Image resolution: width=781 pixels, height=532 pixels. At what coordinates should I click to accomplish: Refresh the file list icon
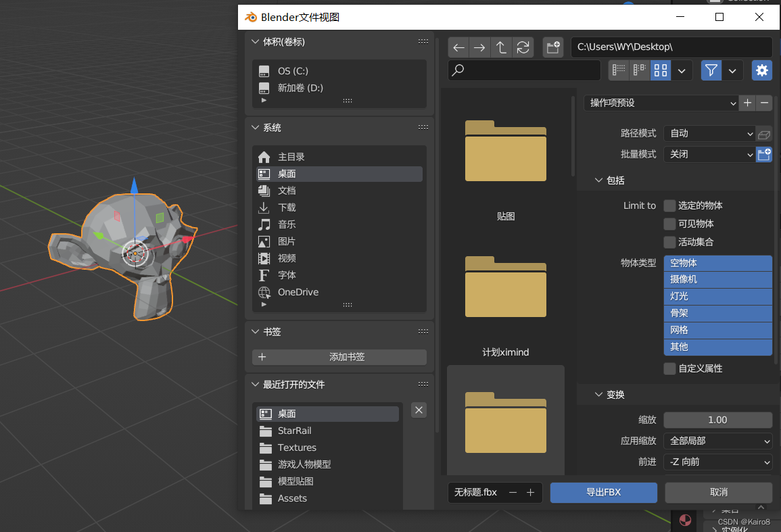[x=523, y=47]
